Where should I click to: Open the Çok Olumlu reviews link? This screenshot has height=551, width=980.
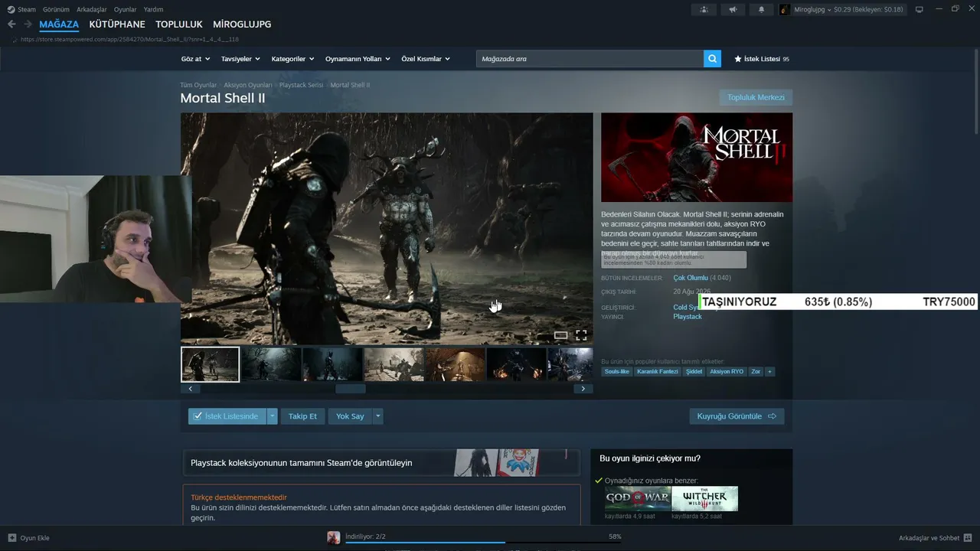[691, 278]
